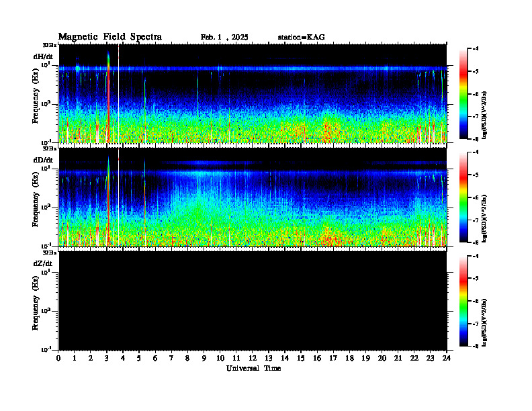
Task: Click the dH/dt panel color bar
Action: pyautogui.click(x=463, y=94)
